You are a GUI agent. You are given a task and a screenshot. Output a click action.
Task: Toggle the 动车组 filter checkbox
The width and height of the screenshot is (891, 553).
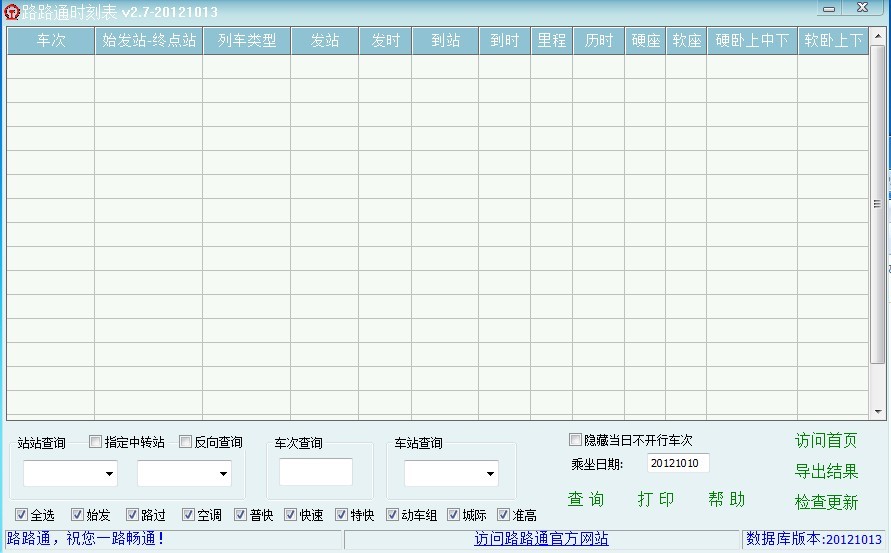393,515
